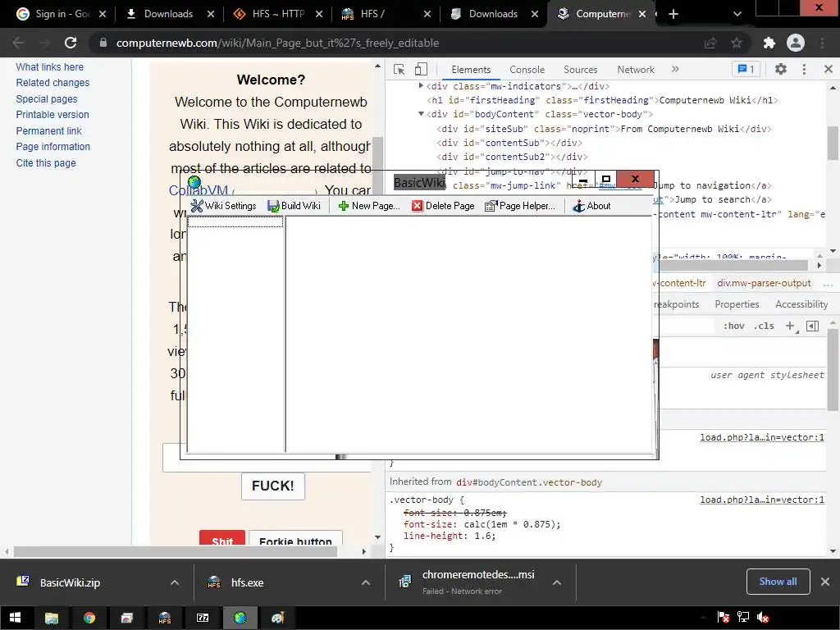840x630 pixels.
Task: Toggle the .cls element classes option
Action: click(764, 326)
